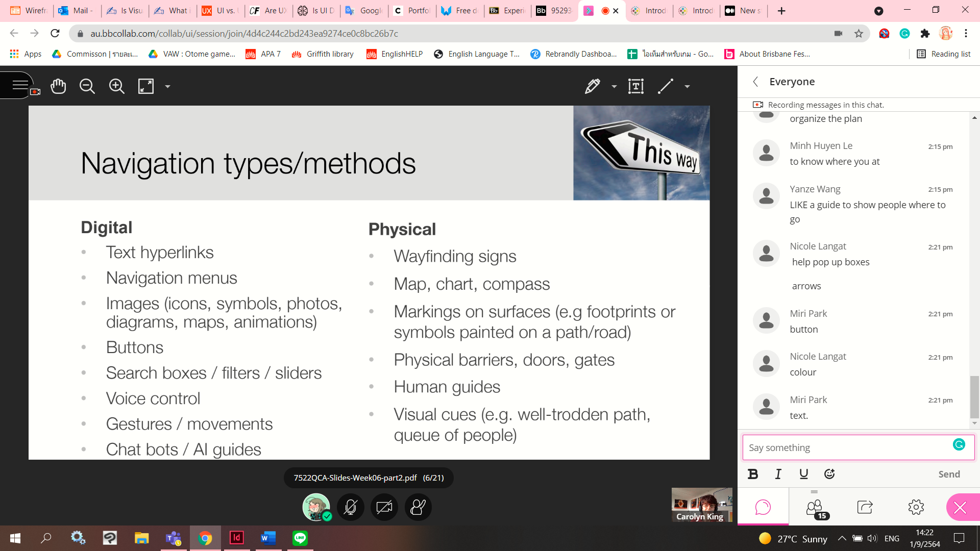Image resolution: width=980 pixels, height=551 pixels.
Task: Open the session hamburger menu
Action: click(x=19, y=85)
